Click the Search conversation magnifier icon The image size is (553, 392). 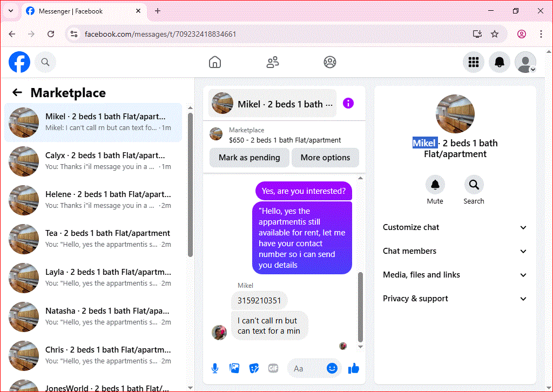[474, 184]
